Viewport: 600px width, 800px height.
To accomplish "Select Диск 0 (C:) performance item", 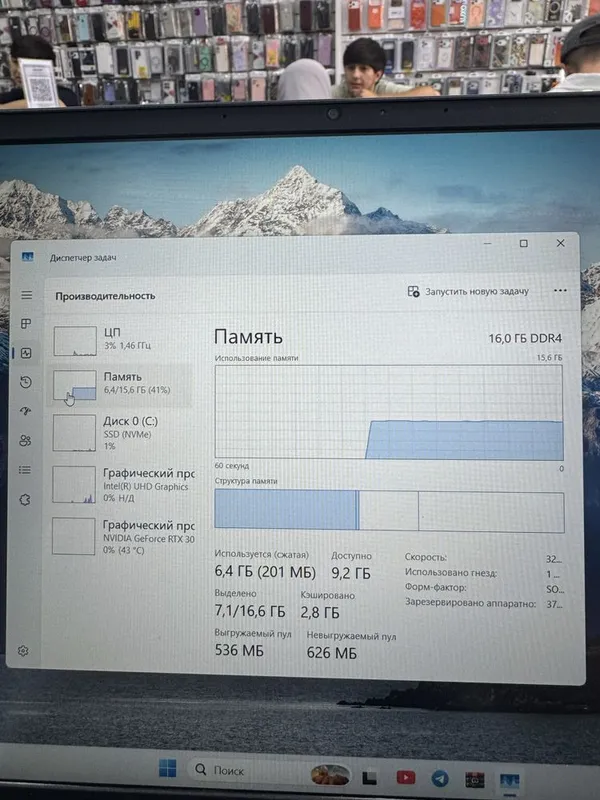I will tap(121, 433).
